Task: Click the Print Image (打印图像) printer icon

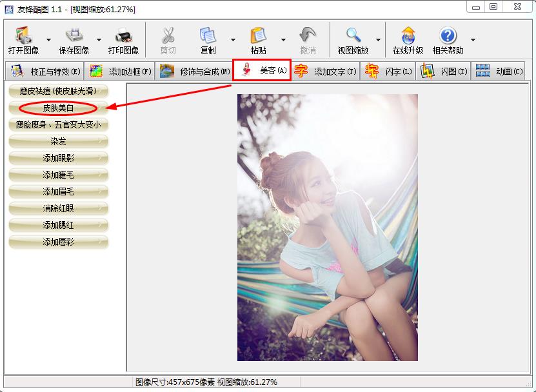Action: coord(123,35)
